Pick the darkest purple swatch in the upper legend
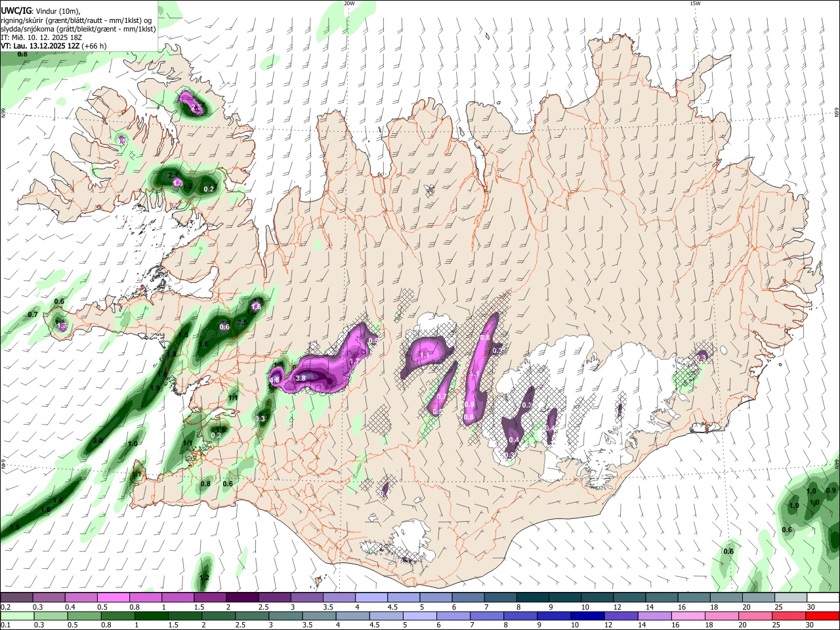The image size is (840, 630). point(241,598)
